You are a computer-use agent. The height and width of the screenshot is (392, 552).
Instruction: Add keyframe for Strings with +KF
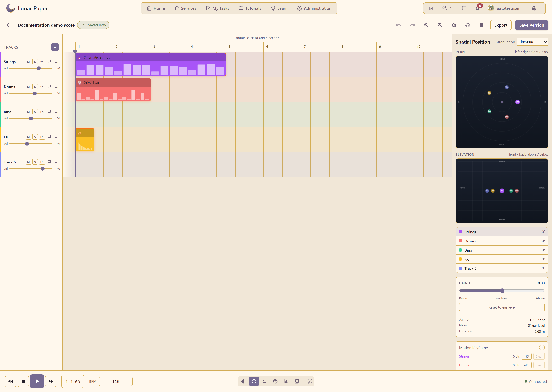pyautogui.click(x=526, y=356)
